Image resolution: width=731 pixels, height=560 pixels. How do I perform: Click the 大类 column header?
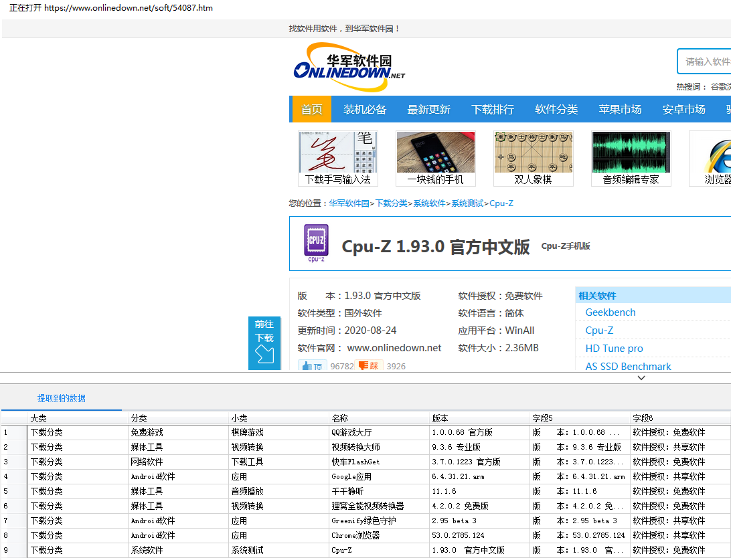(x=78, y=418)
